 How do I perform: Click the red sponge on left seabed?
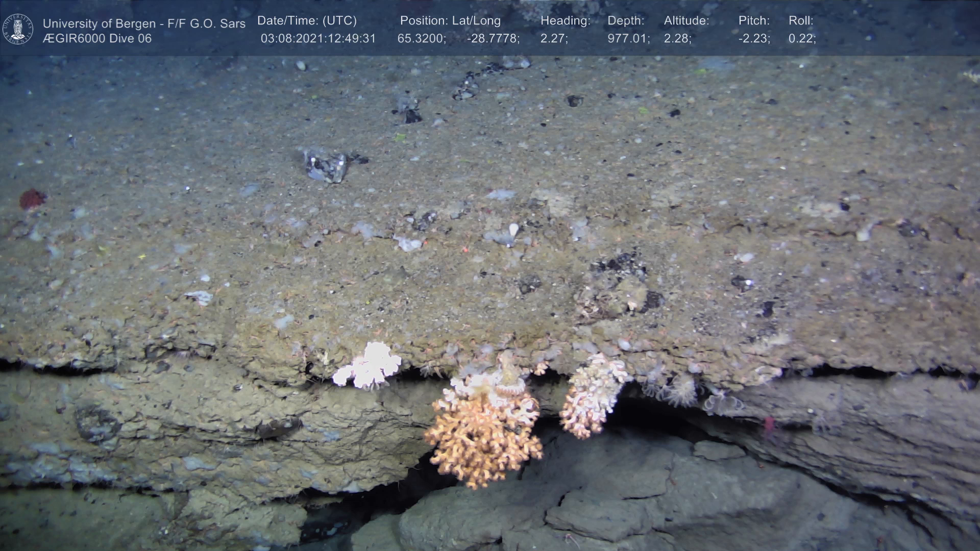[32, 199]
